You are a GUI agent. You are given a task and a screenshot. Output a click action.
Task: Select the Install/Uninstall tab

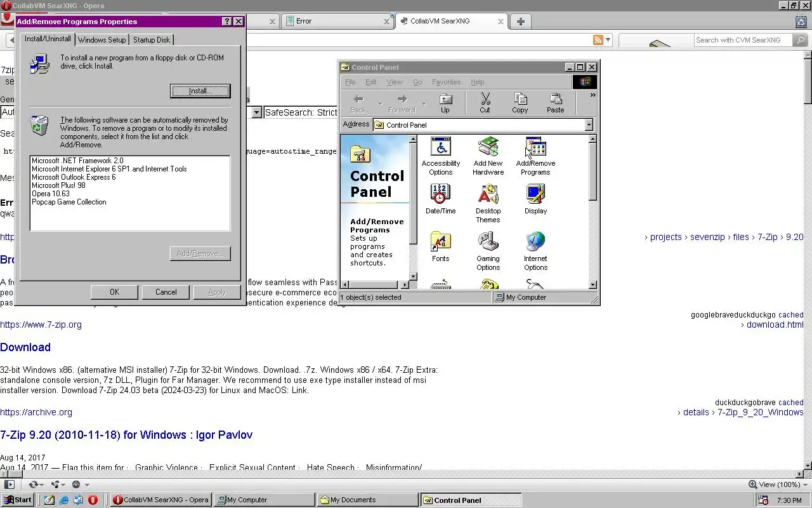tap(48, 39)
